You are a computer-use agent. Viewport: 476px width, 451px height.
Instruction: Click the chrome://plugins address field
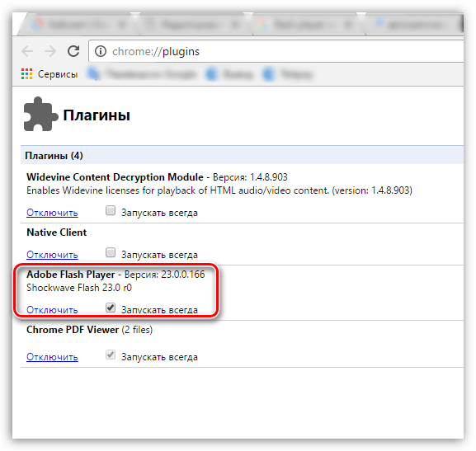[x=276, y=51]
